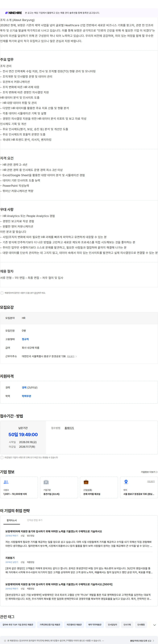158x644 pixels.
Task: Open 지도보기 in 위치 card
Action: click(151, 482)
